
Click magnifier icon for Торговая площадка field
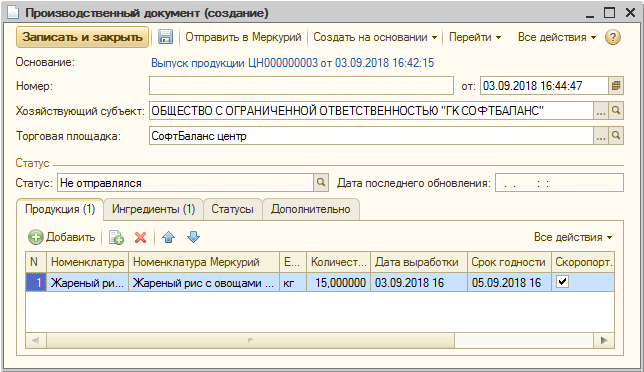616,135
